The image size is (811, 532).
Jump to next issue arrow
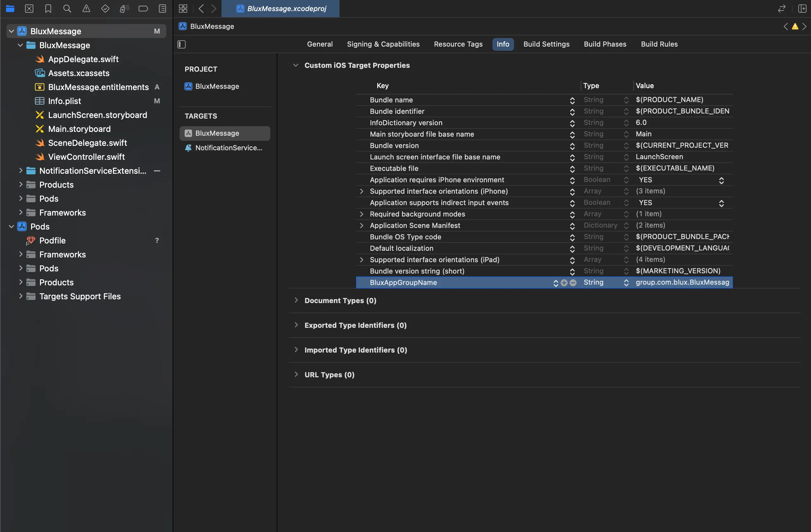[x=805, y=27]
